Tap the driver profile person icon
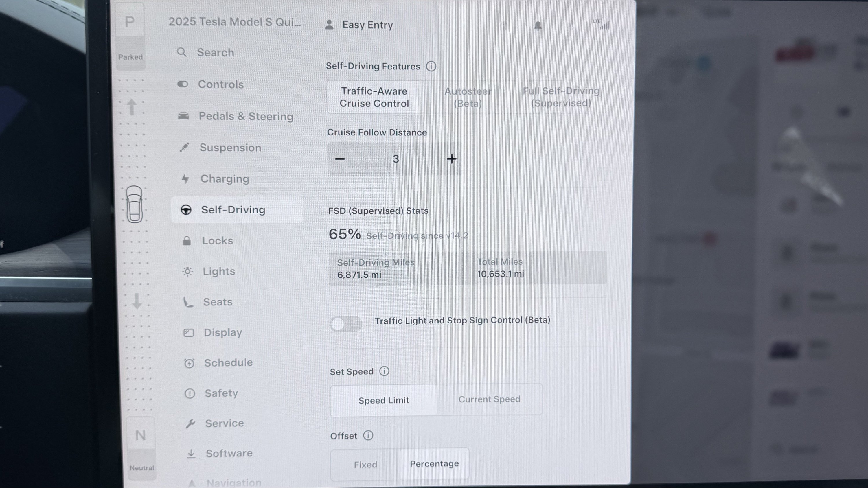 (329, 25)
